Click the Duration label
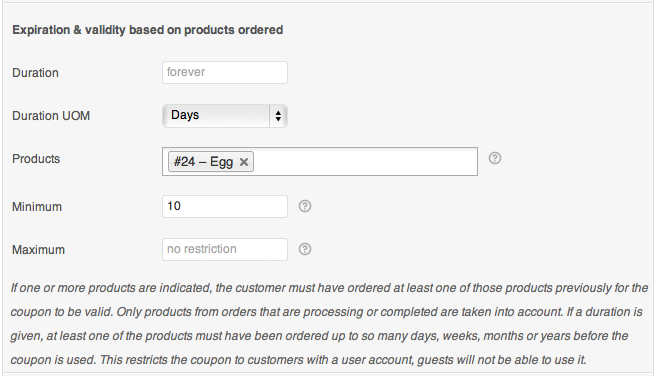The width and height of the screenshot is (658, 376). coord(35,73)
